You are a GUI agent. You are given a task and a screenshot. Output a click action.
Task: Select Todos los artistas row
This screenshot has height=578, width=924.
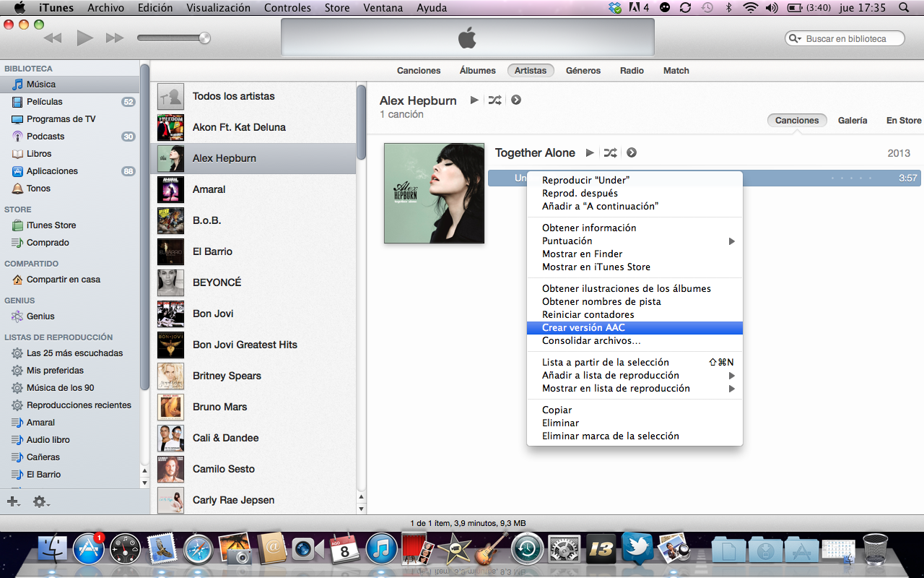point(253,96)
